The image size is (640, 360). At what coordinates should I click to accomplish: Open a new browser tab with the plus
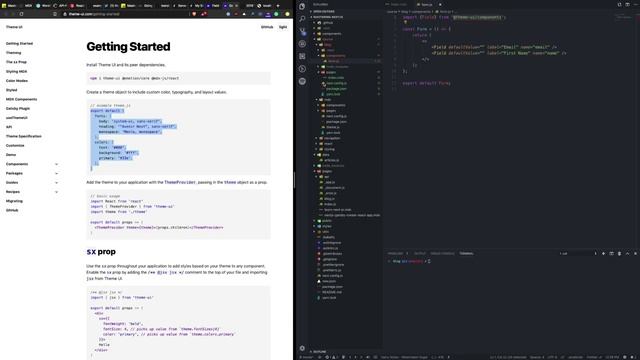pos(278,6)
